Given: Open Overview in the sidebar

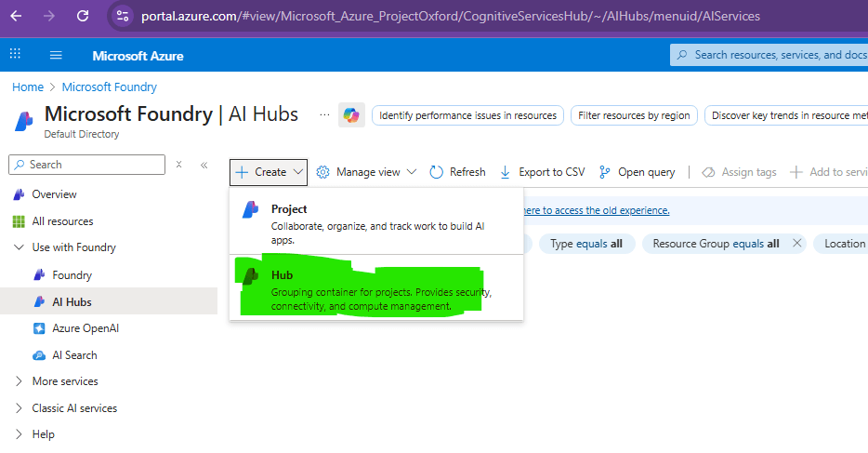Looking at the screenshot, I should pos(54,194).
